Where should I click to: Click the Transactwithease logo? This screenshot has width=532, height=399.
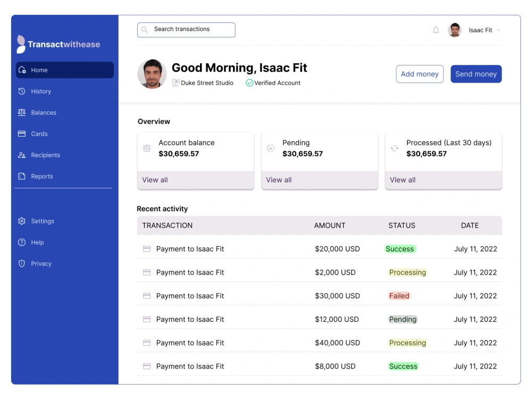(x=59, y=44)
